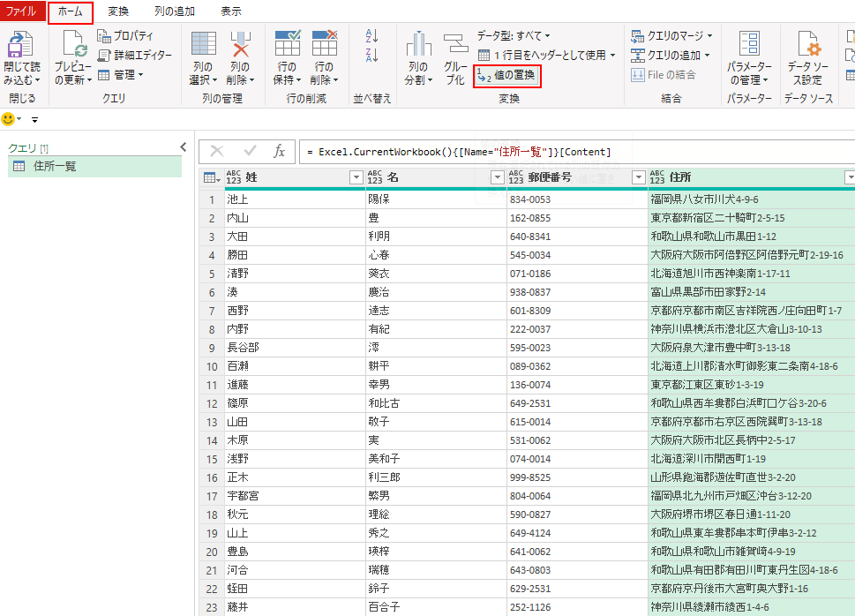Click the 郵便番号 column header

[x=577, y=177]
